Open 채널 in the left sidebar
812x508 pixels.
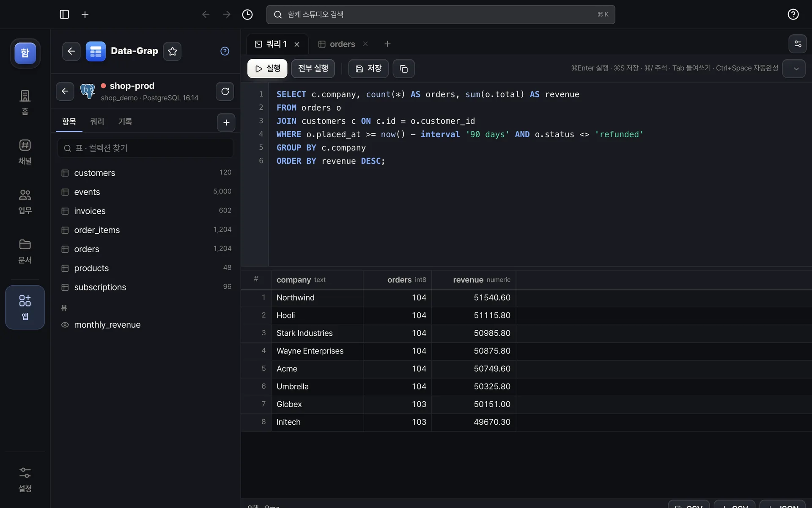[25, 152]
